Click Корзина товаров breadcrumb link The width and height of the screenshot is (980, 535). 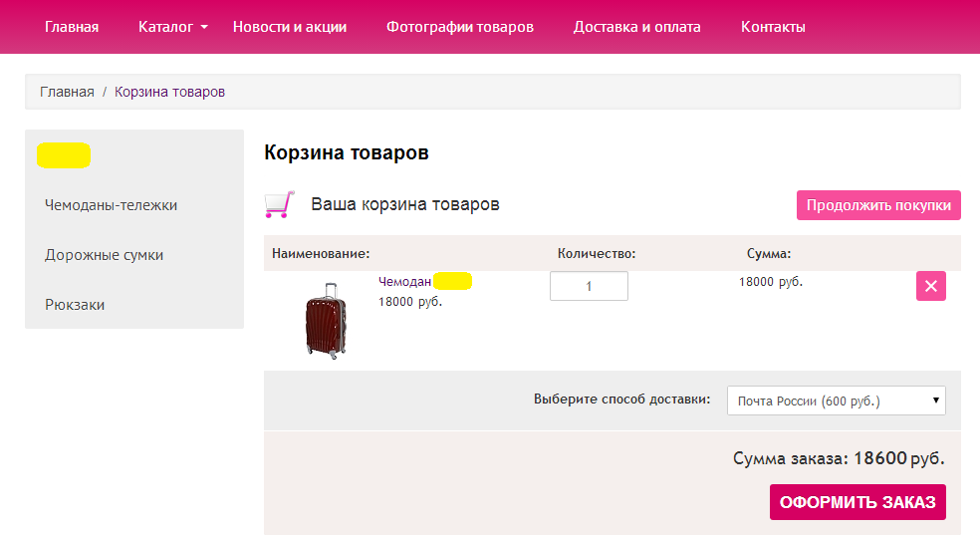coord(169,92)
